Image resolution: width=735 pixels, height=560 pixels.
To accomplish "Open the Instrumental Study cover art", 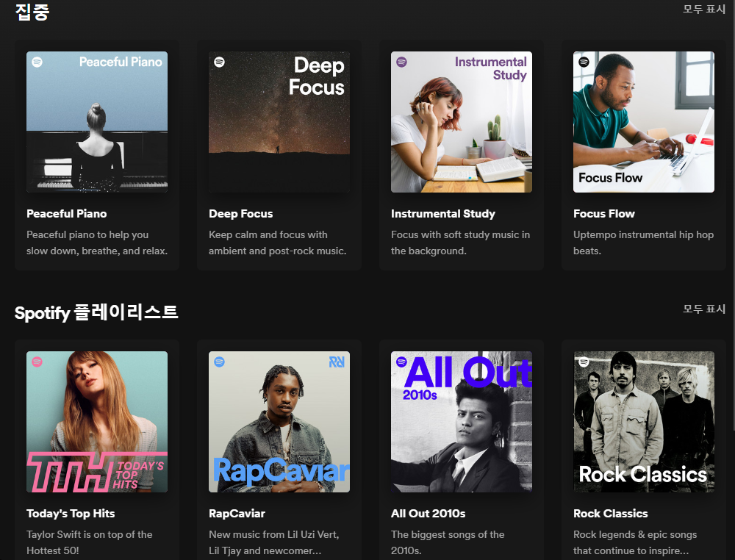I will (462, 122).
